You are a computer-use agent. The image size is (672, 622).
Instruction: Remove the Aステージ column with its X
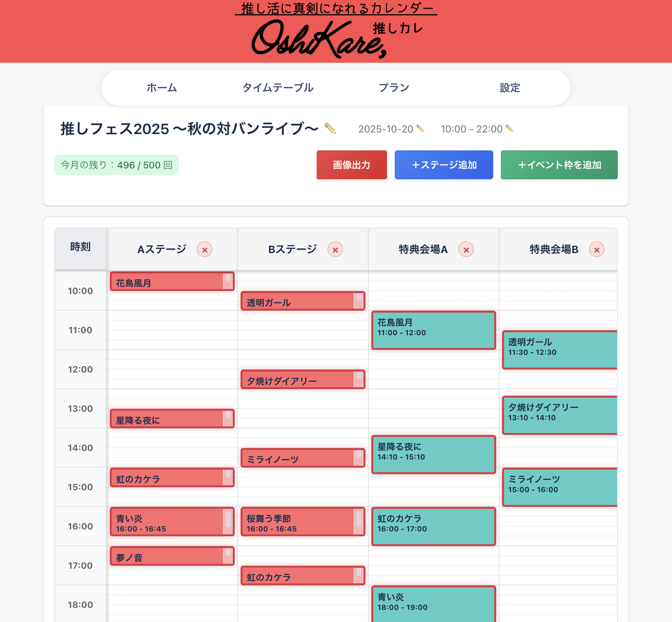(205, 250)
